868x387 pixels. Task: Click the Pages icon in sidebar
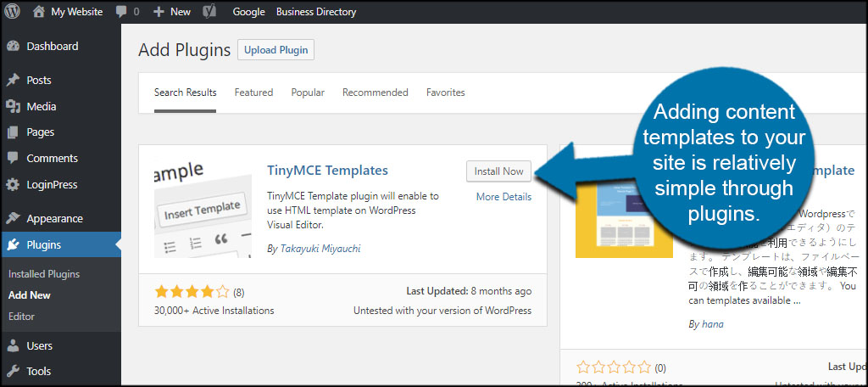coord(14,132)
